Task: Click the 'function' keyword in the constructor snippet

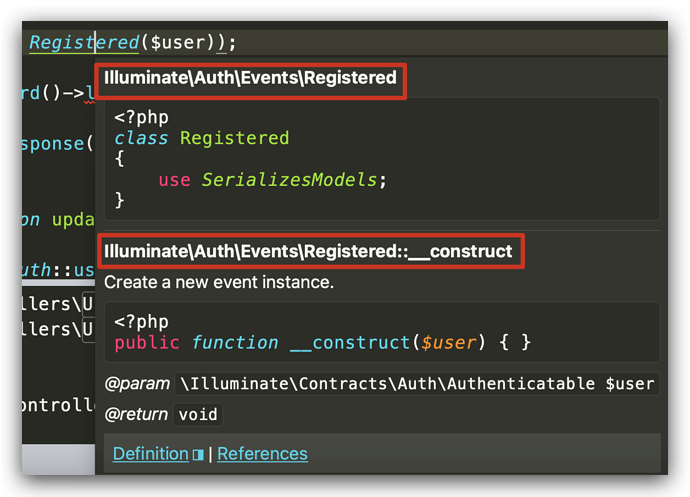Action: (x=235, y=343)
